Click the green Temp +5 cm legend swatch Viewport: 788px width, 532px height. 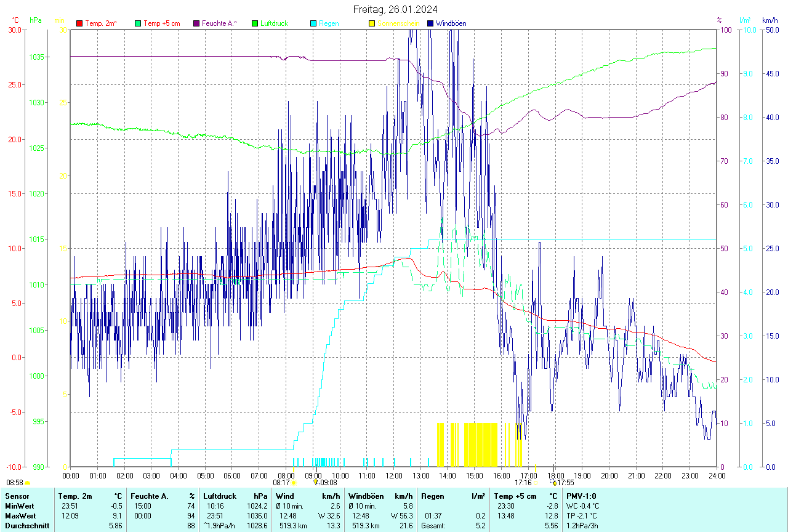(x=138, y=23)
